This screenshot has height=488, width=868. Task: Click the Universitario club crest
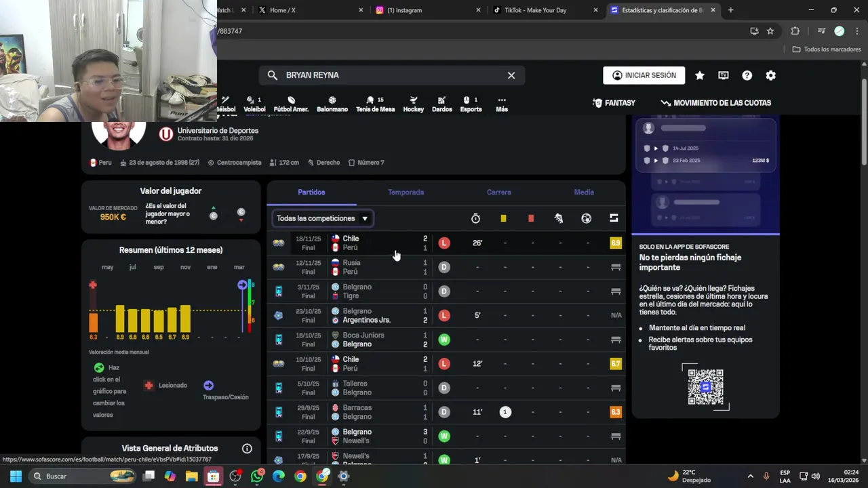pyautogui.click(x=165, y=134)
